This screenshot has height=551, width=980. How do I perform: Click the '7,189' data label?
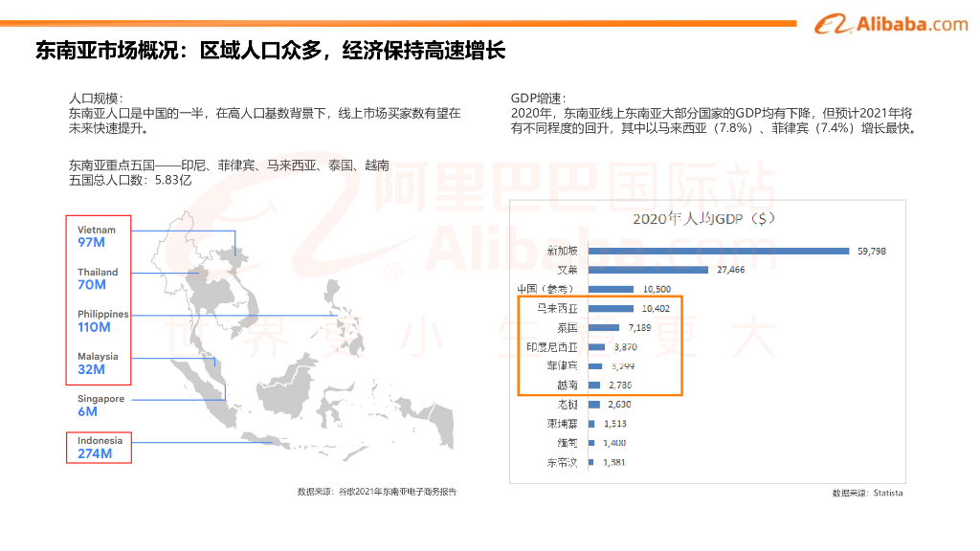pos(639,328)
